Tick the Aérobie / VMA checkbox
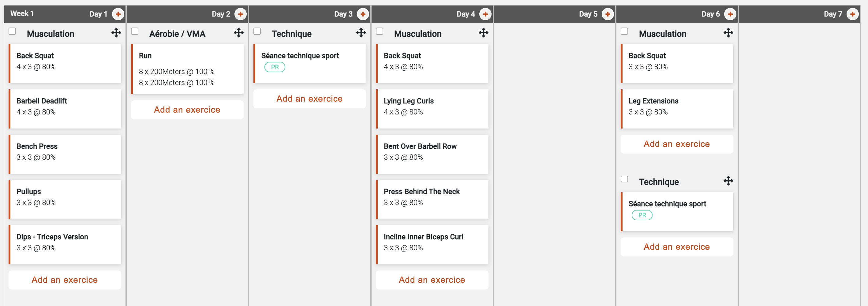The image size is (868, 306). pos(135,31)
